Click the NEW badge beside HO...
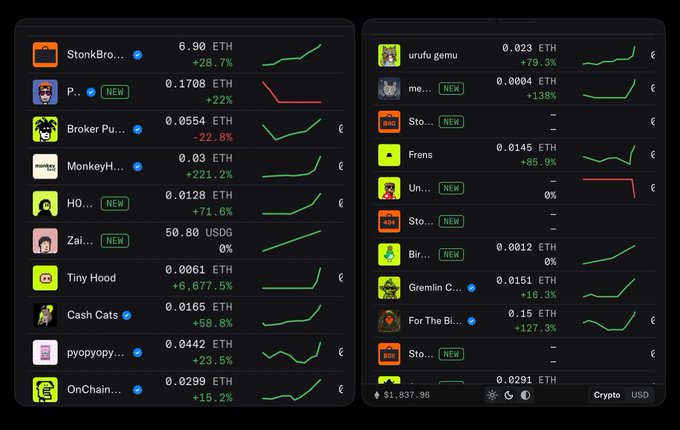Screen dimensions: 680x430 click(x=115, y=204)
